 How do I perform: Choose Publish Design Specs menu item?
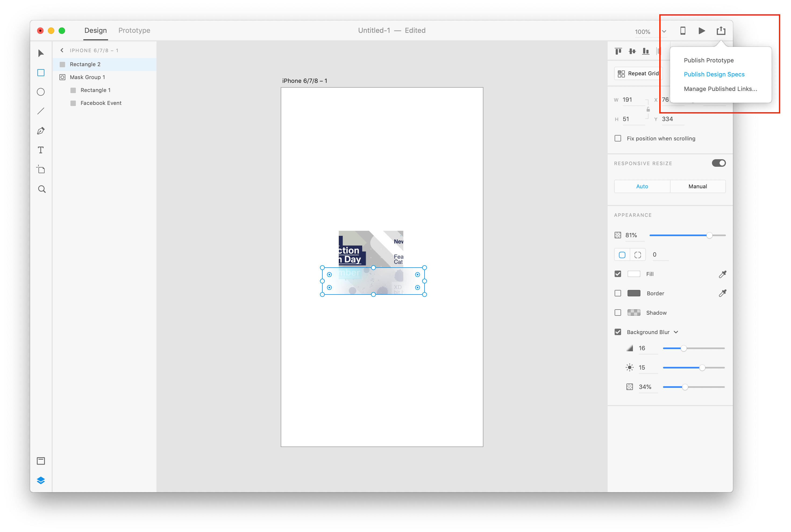tap(714, 74)
